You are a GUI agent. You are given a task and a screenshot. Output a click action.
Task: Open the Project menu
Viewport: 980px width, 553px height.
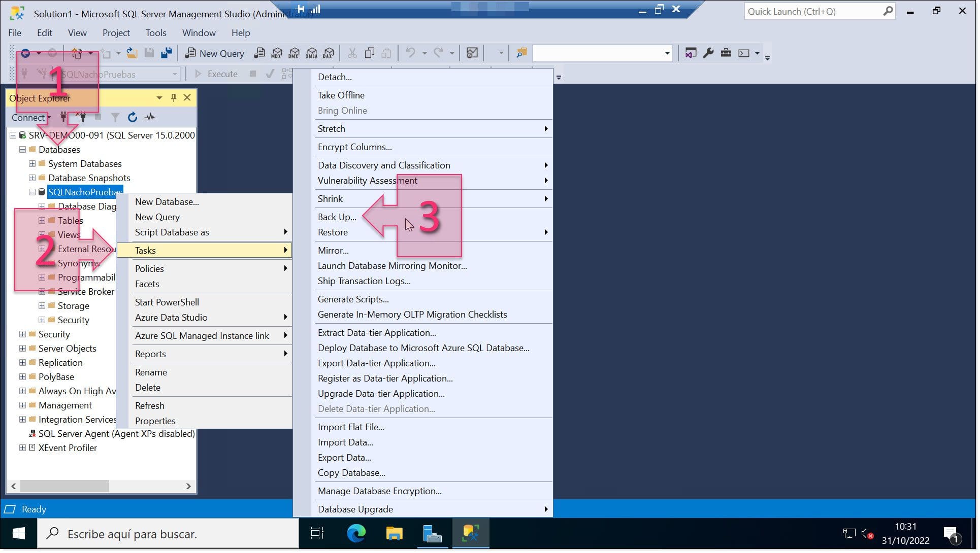(x=116, y=33)
